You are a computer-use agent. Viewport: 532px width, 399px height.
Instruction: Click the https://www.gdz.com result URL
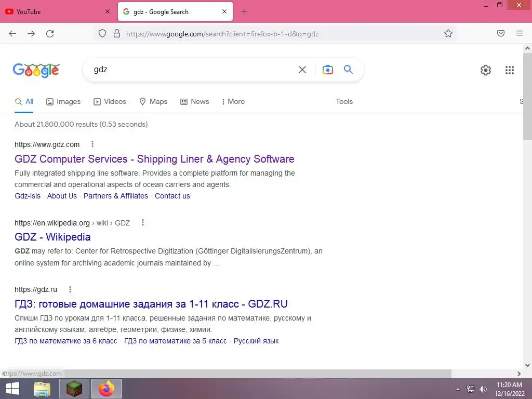47,144
